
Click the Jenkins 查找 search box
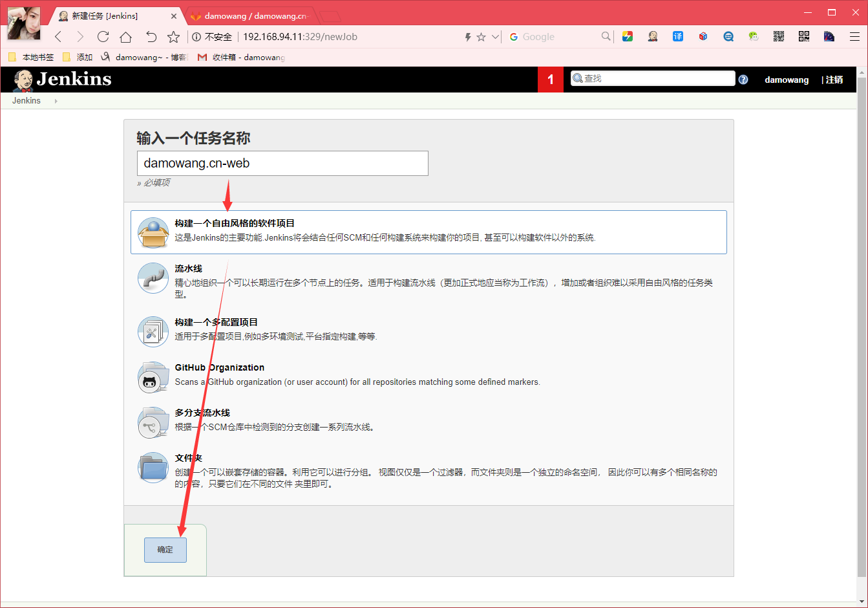point(653,78)
